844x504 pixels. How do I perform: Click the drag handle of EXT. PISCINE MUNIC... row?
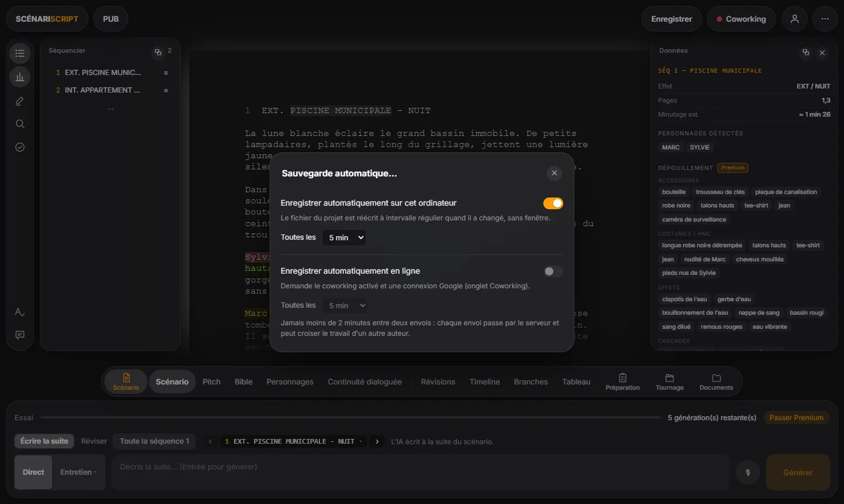[166, 73]
